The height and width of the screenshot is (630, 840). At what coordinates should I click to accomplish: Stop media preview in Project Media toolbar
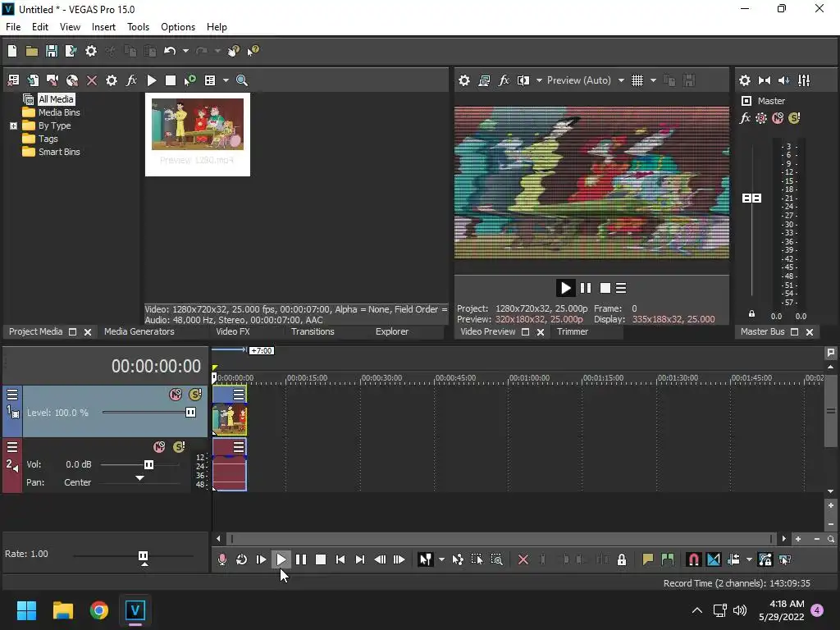point(171,80)
